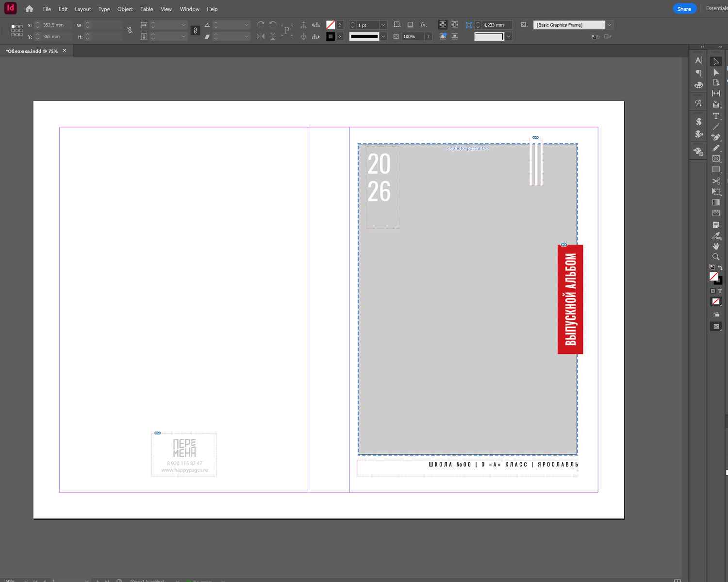Click the Share button

pyautogui.click(x=684, y=9)
